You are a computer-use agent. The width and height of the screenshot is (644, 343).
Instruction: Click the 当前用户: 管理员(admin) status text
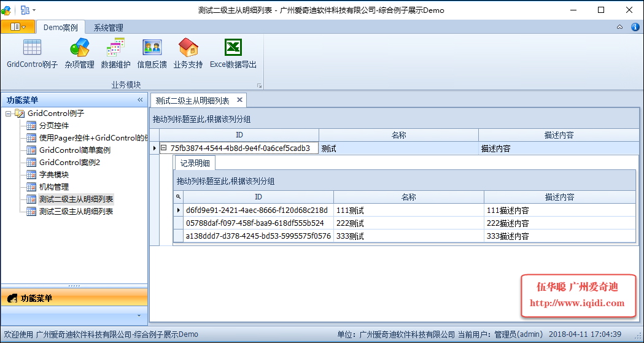(x=500, y=334)
